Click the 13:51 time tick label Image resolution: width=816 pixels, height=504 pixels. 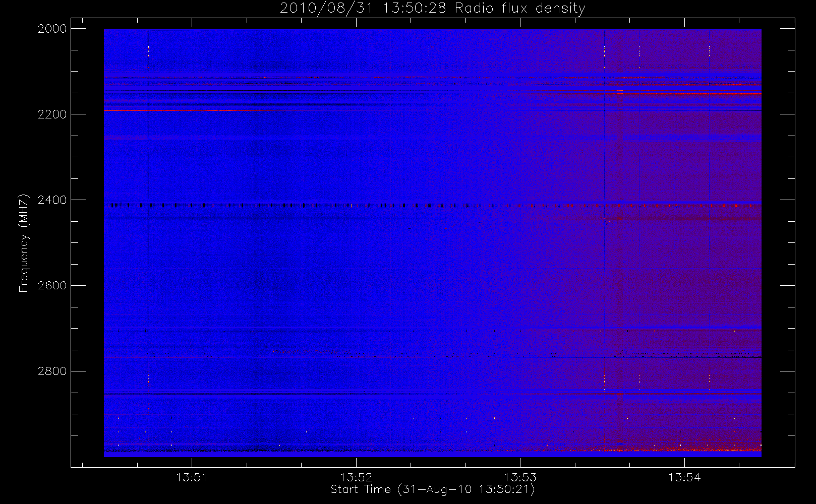[192, 477]
